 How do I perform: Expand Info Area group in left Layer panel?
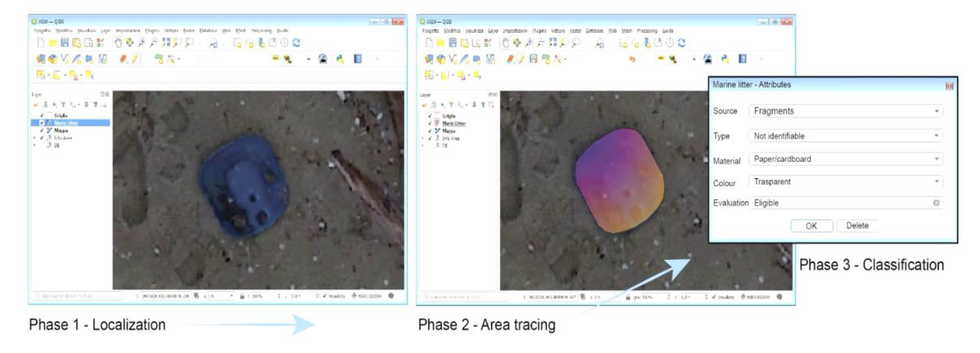pyautogui.click(x=35, y=138)
